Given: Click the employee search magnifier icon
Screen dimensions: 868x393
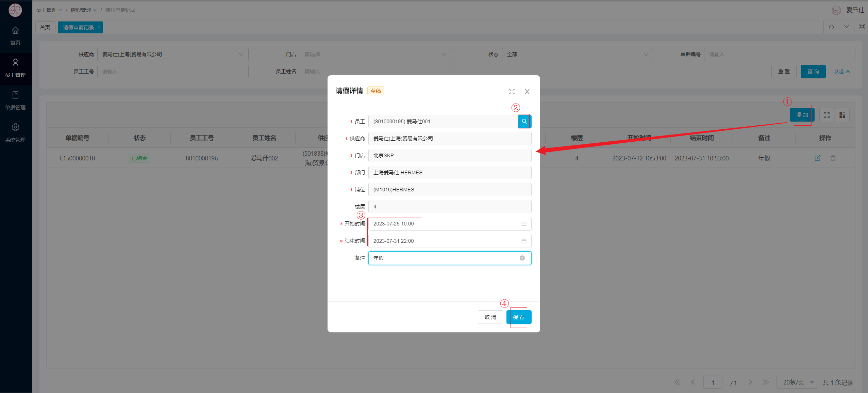Looking at the screenshot, I should click(524, 122).
